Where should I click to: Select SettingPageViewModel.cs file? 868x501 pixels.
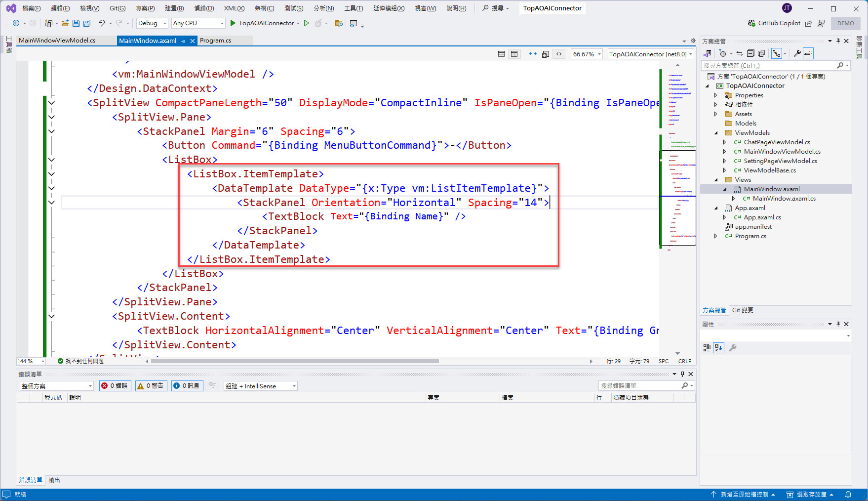pyautogui.click(x=780, y=161)
